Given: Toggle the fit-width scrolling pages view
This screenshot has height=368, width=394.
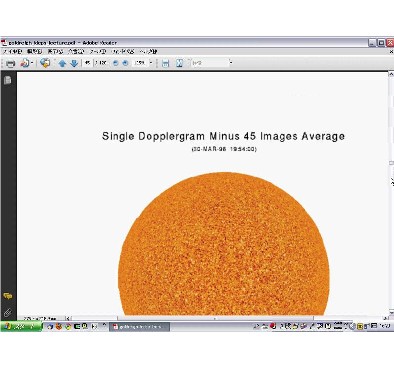Looking at the screenshot, I should tap(165, 63).
